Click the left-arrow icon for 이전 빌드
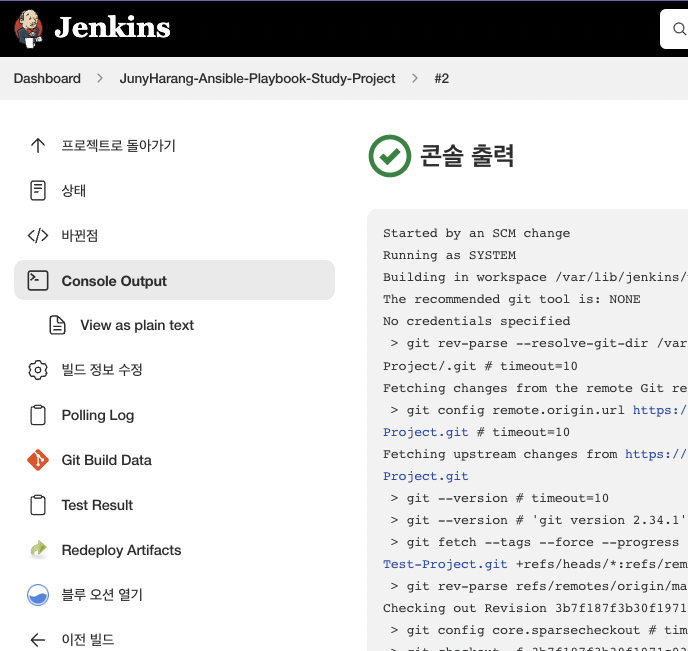Image resolution: width=688 pixels, height=651 pixels. tap(38, 640)
